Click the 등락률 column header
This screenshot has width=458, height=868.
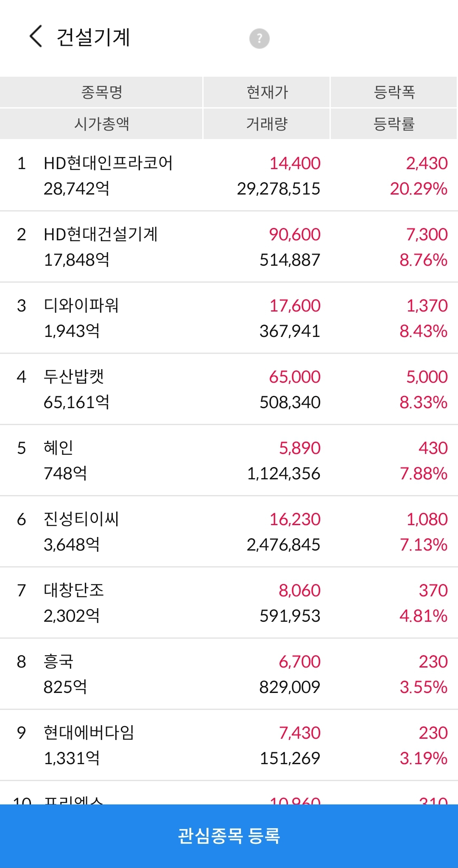394,124
